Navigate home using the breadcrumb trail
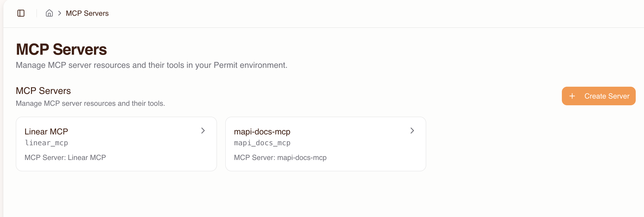644x217 pixels. (x=49, y=13)
